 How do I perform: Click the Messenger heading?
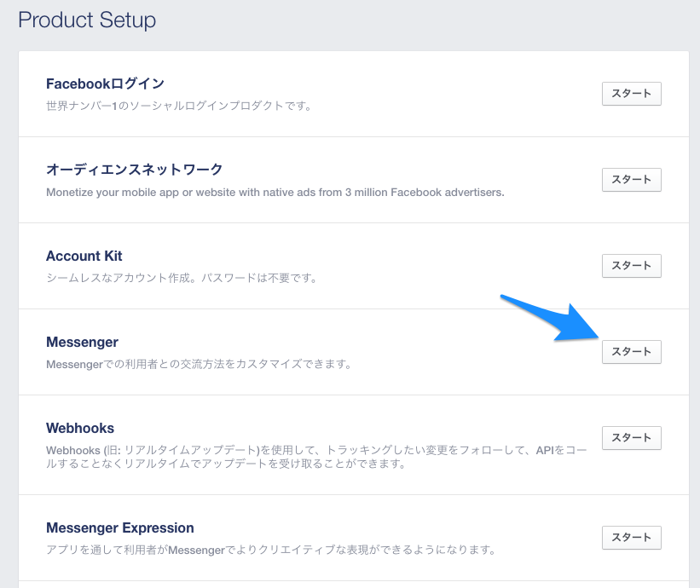tap(82, 342)
